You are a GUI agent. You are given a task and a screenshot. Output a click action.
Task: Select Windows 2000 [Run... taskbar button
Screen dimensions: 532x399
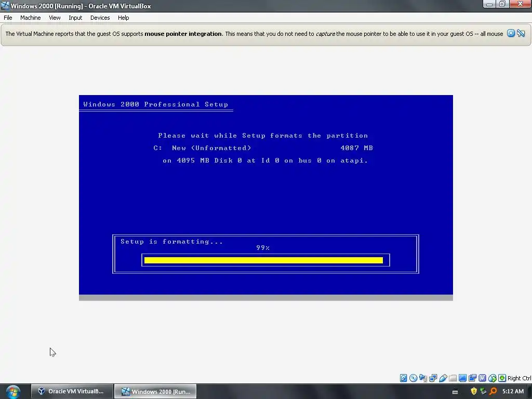click(155, 391)
